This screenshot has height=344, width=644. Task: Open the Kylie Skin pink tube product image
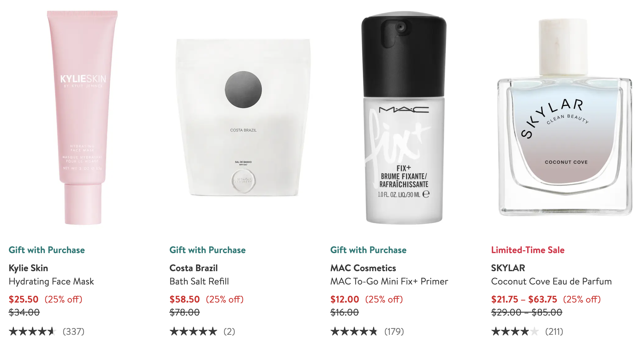pos(82,118)
